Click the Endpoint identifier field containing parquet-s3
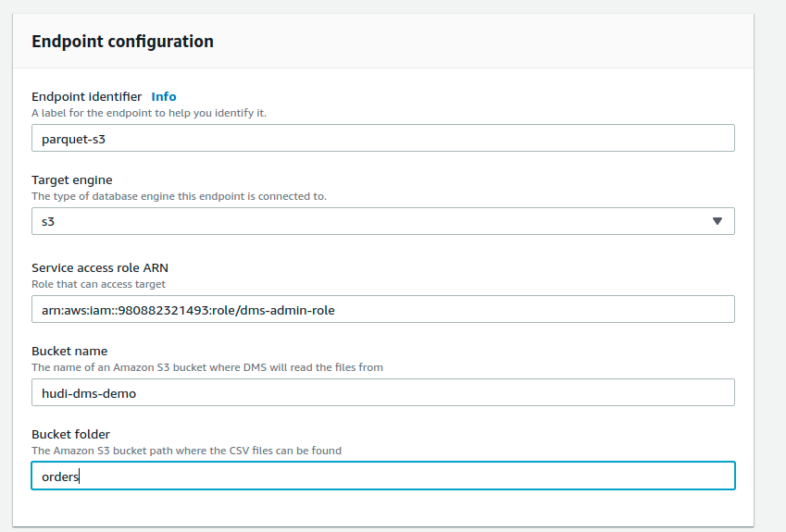The height and width of the screenshot is (532, 786). click(x=382, y=138)
